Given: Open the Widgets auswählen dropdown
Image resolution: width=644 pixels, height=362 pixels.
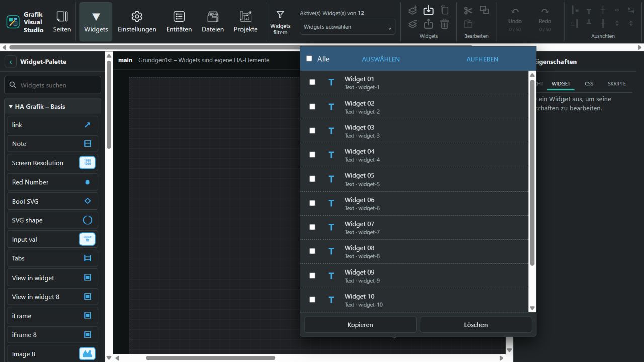Looking at the screenshot, I should [x=348, y=27].
